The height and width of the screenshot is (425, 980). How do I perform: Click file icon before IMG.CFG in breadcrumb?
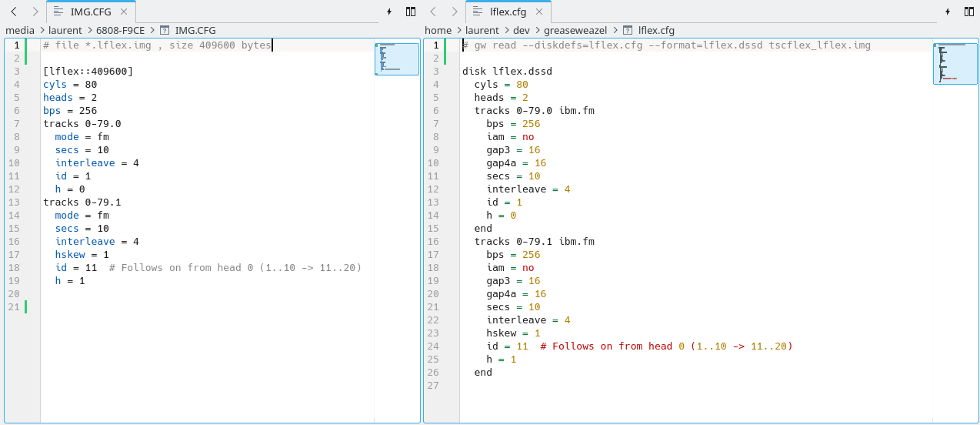click(x=165, y=30)
